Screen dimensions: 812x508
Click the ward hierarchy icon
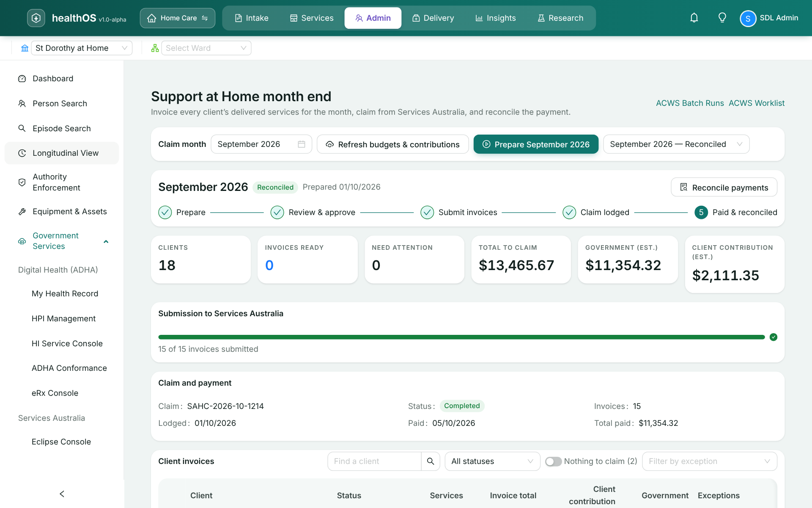pos(155,48)
